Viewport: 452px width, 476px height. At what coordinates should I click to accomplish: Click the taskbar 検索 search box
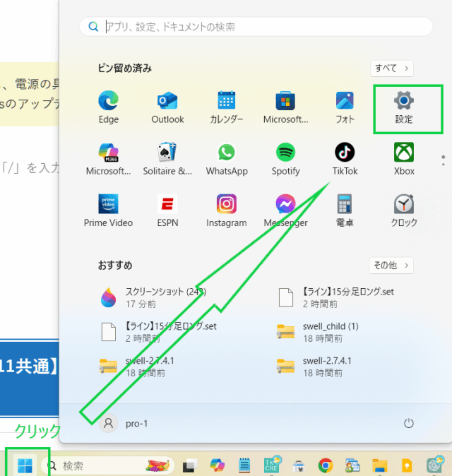click(x=108, y=465)
